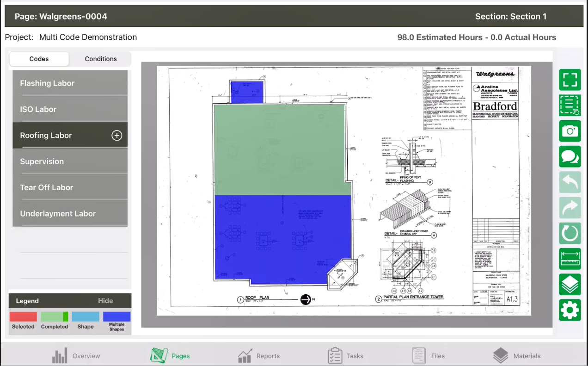Screen dimensions: 588x366
Task: Select the Tear Off Labor code
Action: [70, 187]
